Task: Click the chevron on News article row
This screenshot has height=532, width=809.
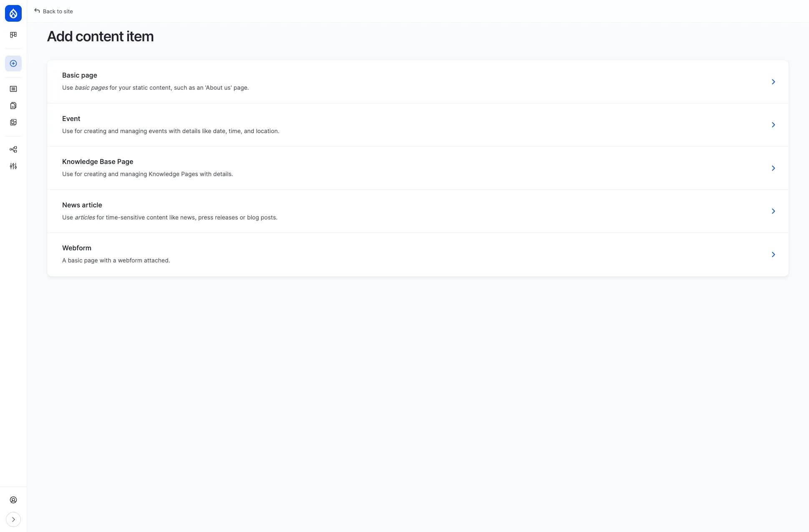Action: point(773,211)
